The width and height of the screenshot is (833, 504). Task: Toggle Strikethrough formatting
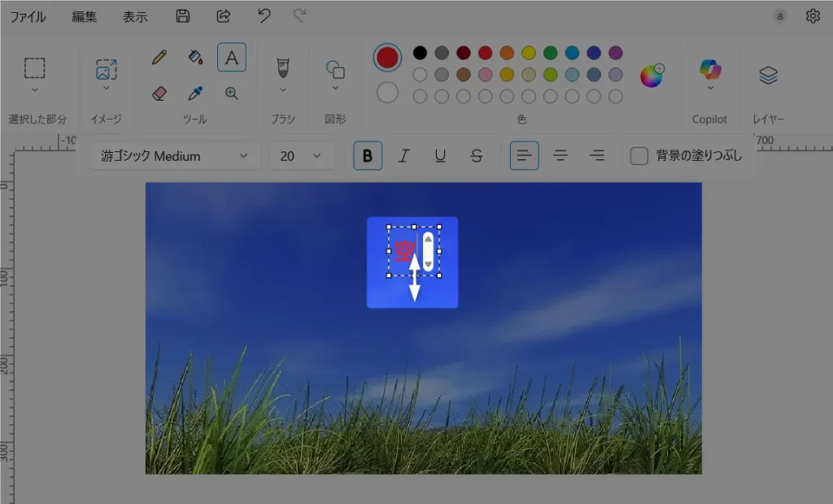click(477, 155)
